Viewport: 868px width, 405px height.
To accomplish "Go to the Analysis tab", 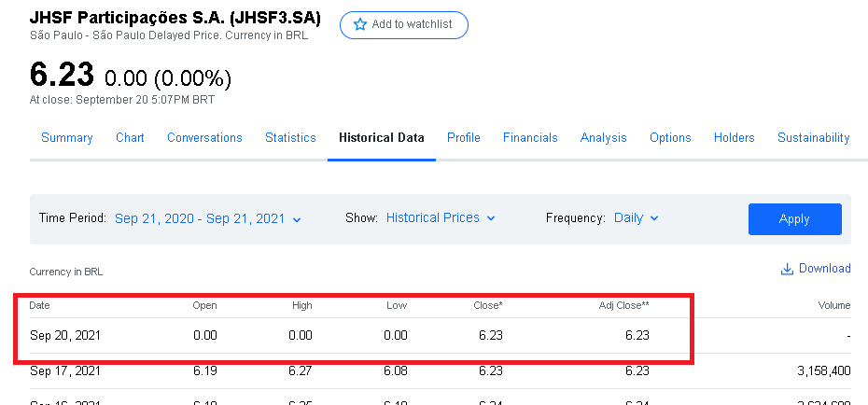I will pyautogui.click(x=603, y=138).
